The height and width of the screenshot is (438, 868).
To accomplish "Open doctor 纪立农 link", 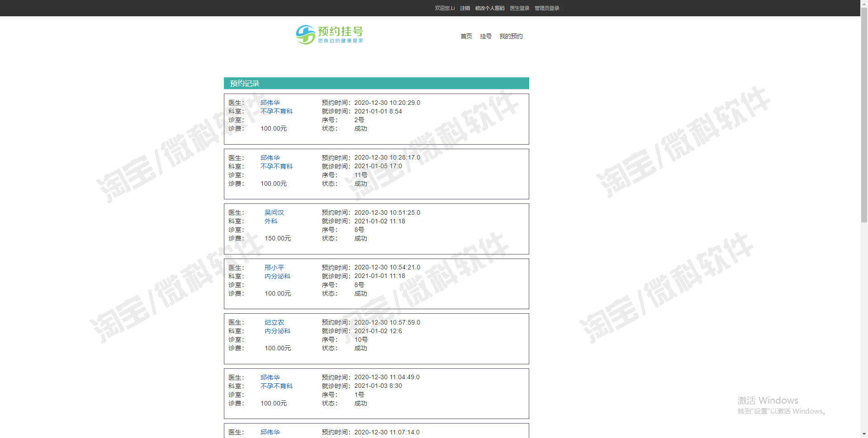I will [274, 322].
